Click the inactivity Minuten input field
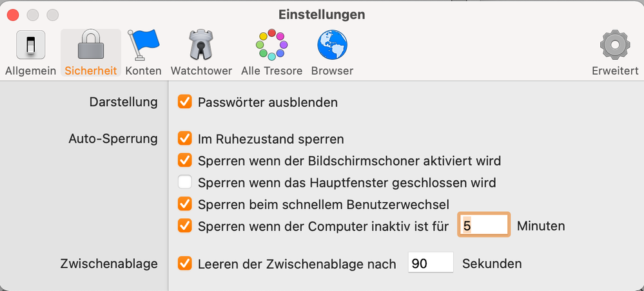The height and width of the screenshot is (291, 644). coord(484,226)
